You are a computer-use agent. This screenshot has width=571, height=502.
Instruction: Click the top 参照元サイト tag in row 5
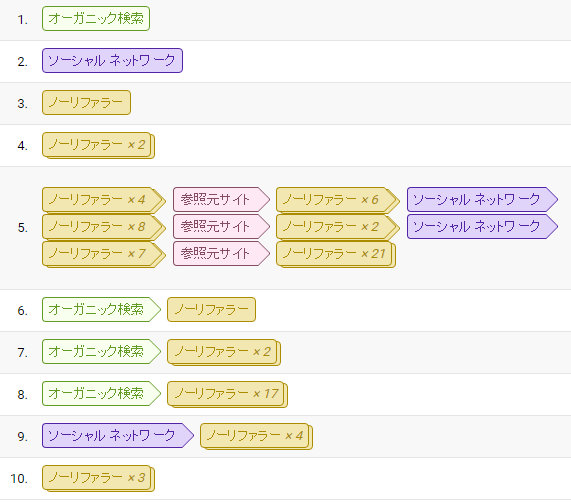(x=221, y=199)
